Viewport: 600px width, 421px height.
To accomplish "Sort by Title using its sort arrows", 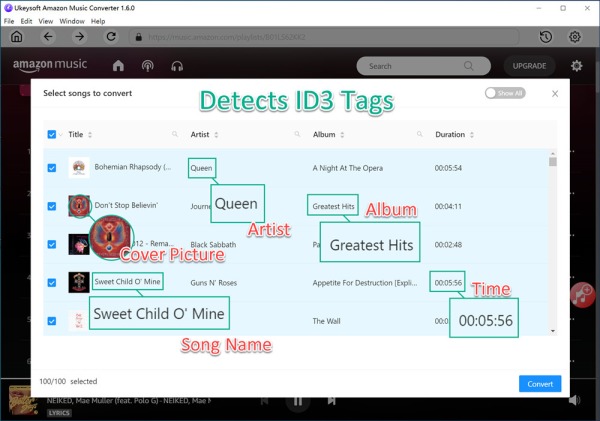I will pos(90,135).
